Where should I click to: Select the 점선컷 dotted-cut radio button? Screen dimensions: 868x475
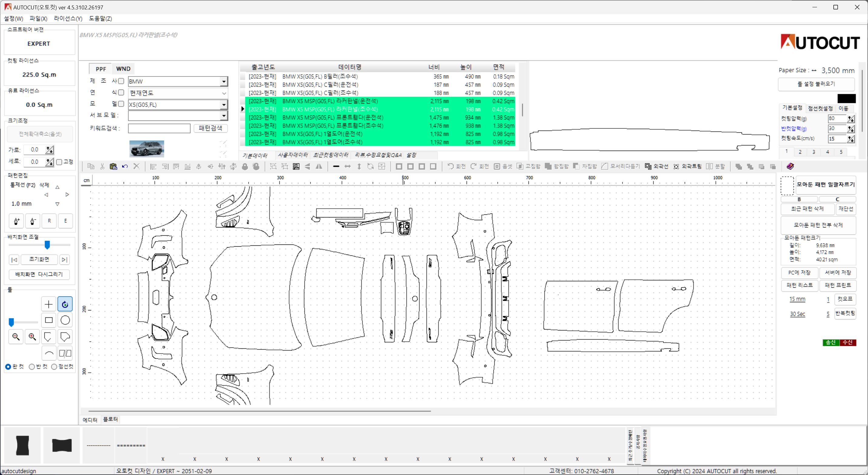click(x=54, y=367)
